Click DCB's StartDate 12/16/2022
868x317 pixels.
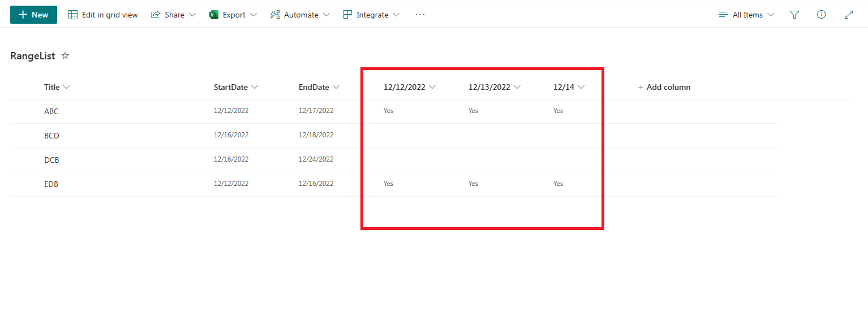(231, 159)
